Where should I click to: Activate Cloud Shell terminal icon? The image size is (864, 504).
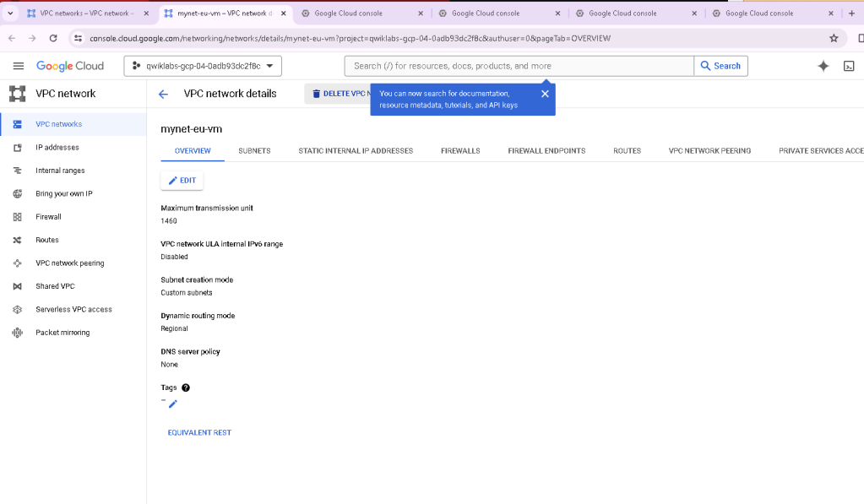[849, 66]
